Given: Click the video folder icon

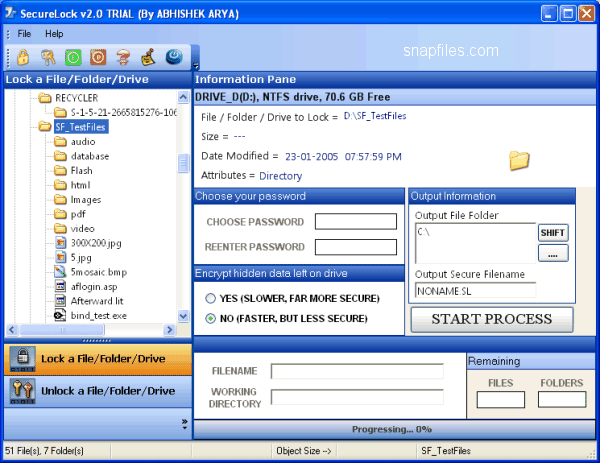Looking at the screenshot, I should click(60, 228).
